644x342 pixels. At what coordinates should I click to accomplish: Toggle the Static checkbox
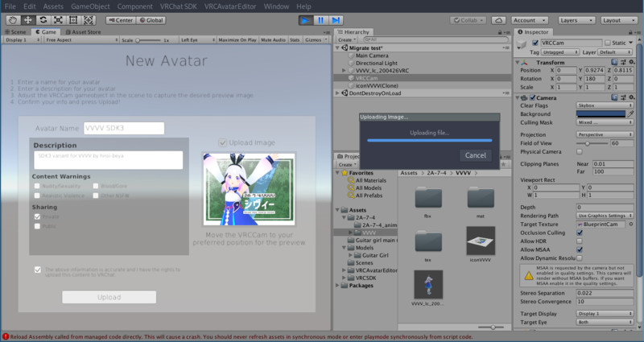coord(608,43)
